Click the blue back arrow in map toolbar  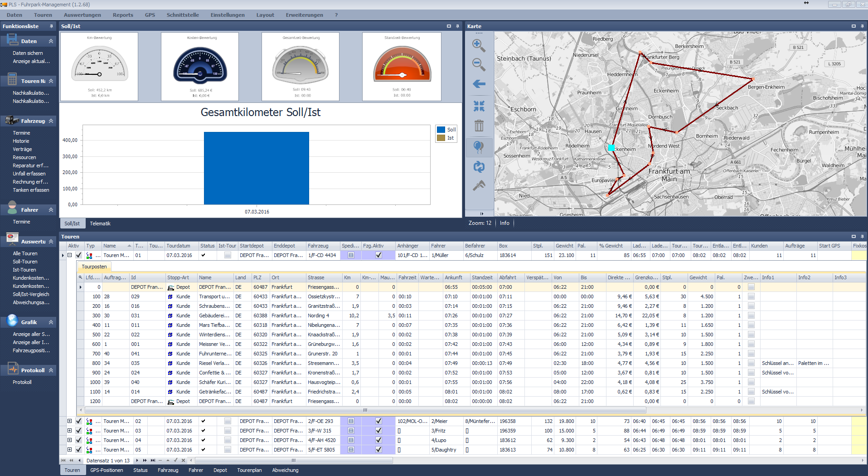[479, 84]
